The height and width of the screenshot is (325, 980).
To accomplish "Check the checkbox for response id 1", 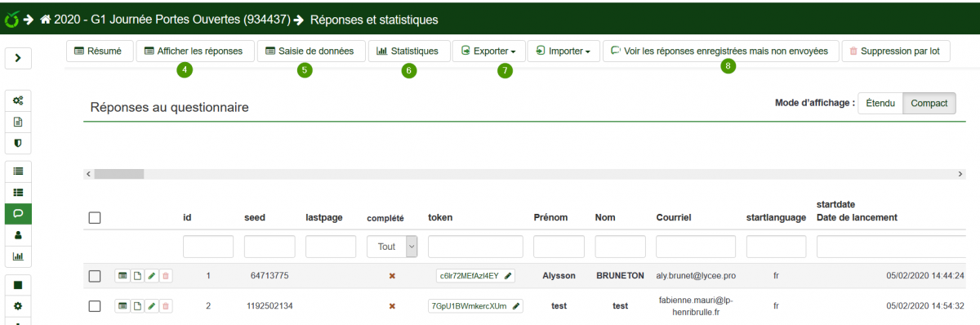I will click(x=95, y=276).
